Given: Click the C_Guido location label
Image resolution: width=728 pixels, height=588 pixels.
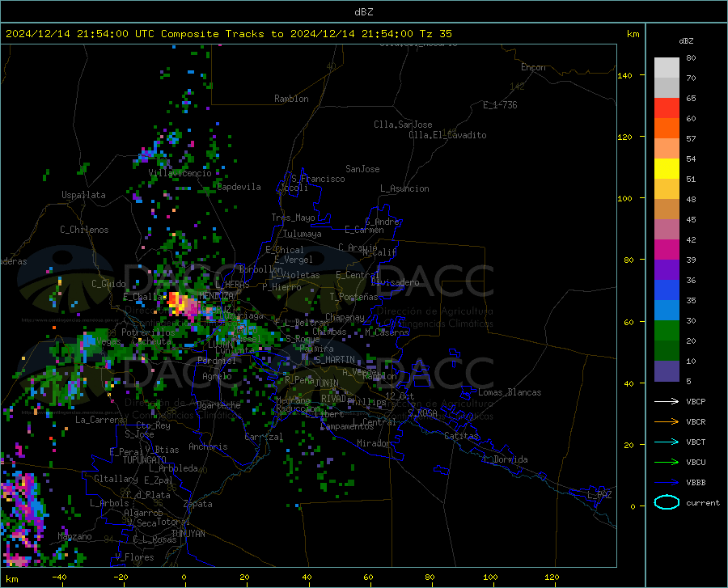Looking at the screenshot, I should 108,284.
